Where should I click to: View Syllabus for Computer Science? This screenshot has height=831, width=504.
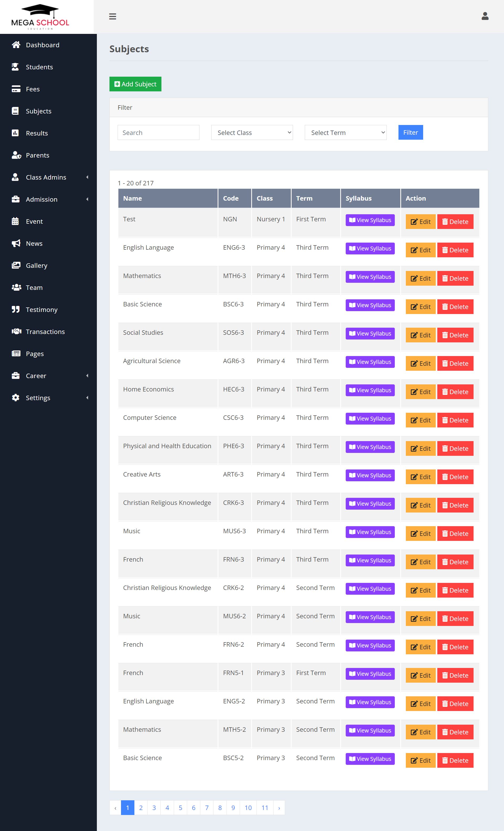pos(370,419)
